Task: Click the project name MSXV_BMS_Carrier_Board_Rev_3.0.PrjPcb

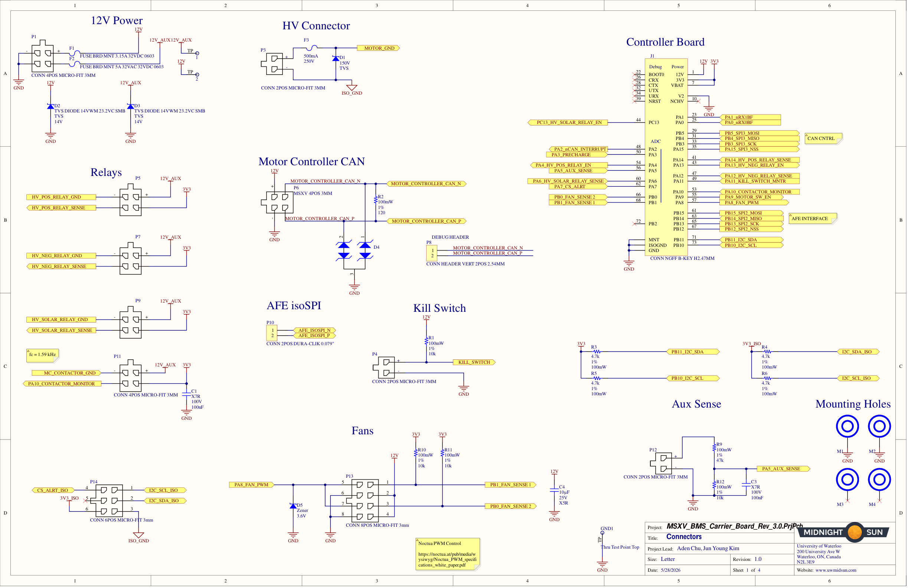Action: coord(734,527)
